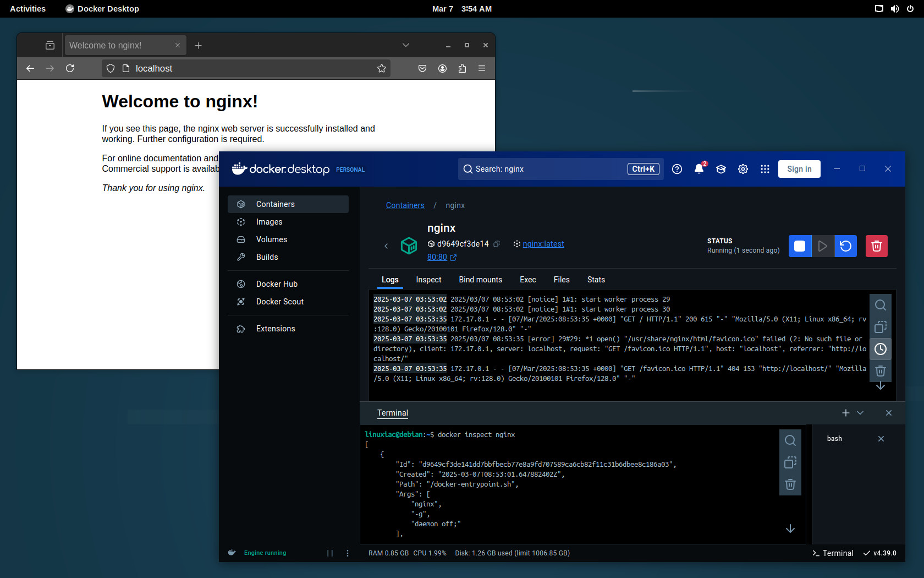Search the container logs
The image size is (924, 578).
point(881,305)
